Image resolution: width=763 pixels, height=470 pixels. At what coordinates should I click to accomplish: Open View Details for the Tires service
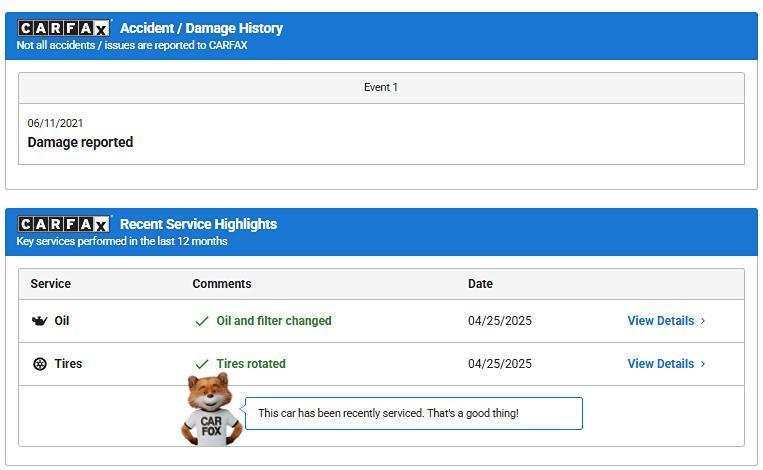666,363
